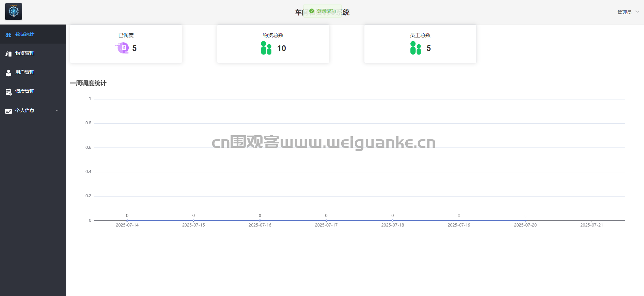Image resolution: width=644 pixels, height=296 pixels.
Task: Click the green 物资总数 card icon
Action: click(266, 48)
